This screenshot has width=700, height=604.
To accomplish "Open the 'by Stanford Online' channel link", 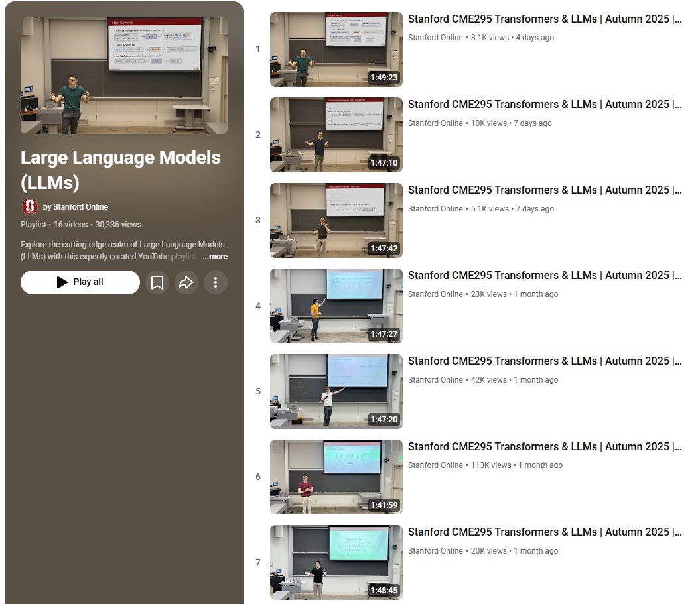I will click(x=76, y=207).
